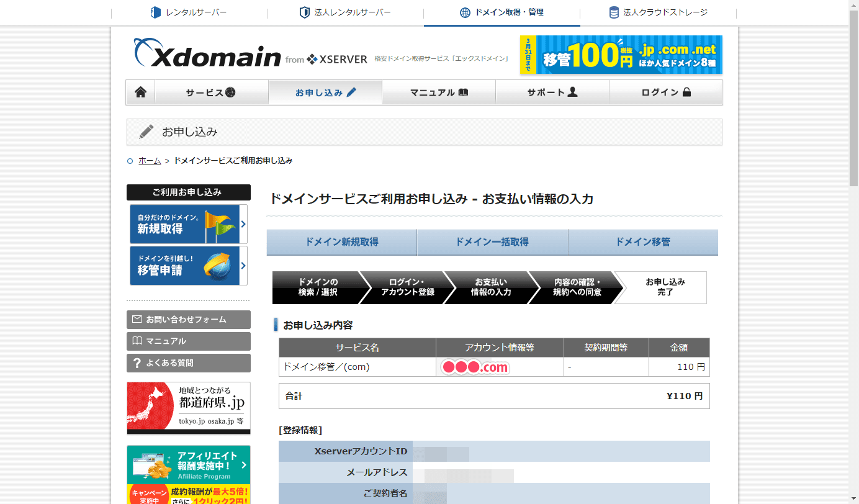Open the 移管申請 sidebar banner

click(189, 266)
